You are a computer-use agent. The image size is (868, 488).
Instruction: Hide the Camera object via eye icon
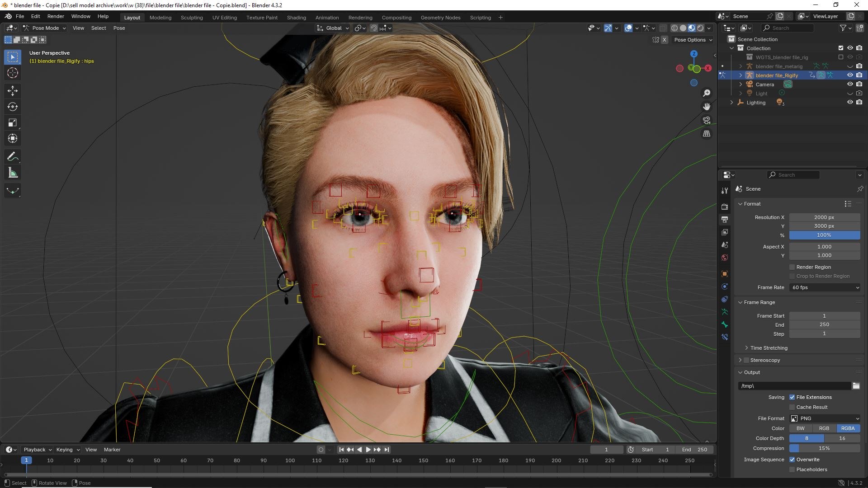pyautogui.click(x=849, y=84)
